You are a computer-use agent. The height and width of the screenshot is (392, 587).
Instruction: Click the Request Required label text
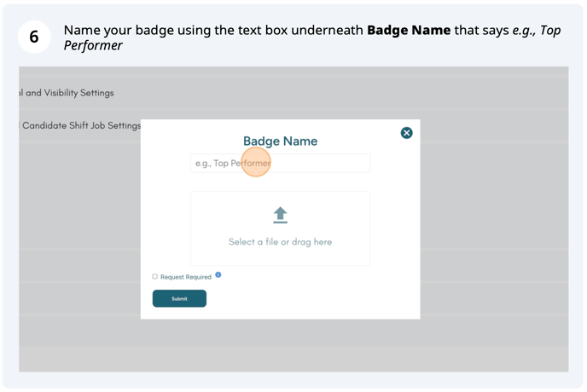coord(185,277)
